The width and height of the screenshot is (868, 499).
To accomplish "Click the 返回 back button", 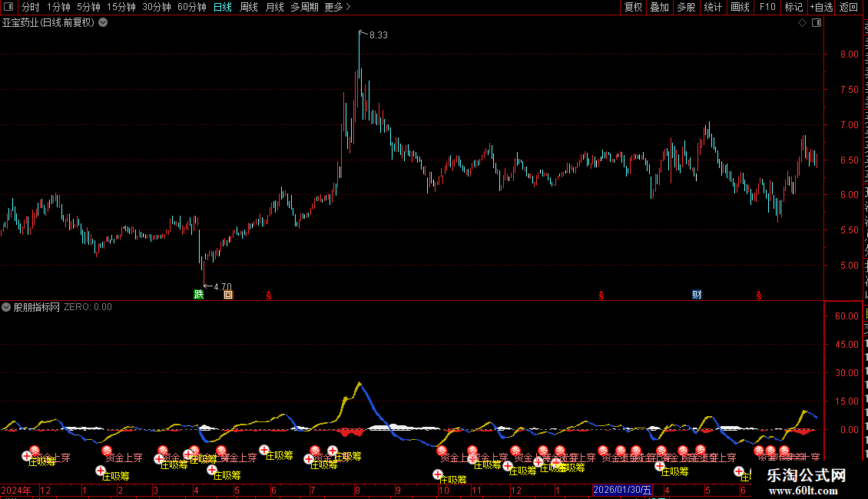I will click(x=848, y=7).
